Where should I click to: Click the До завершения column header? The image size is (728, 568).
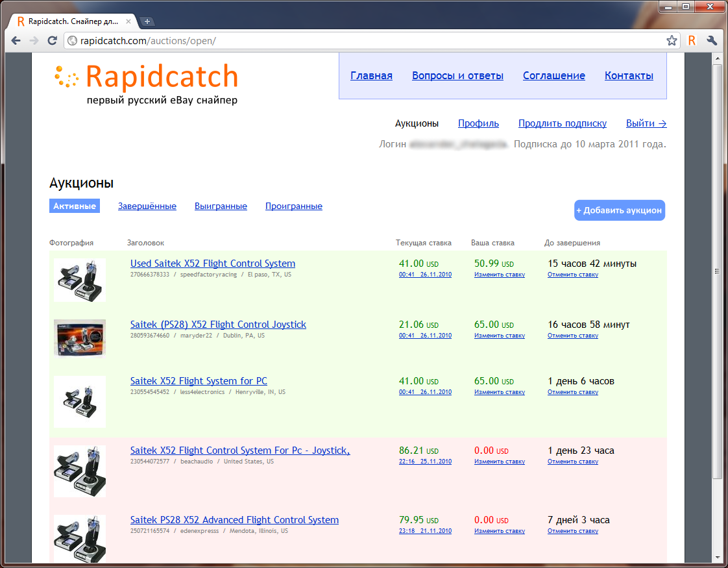pos(572,243)
